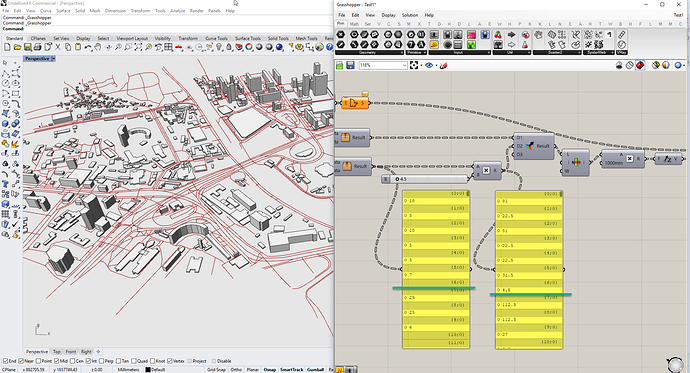Switch to the Top viewport tab
690x373 pixels.
57,351
